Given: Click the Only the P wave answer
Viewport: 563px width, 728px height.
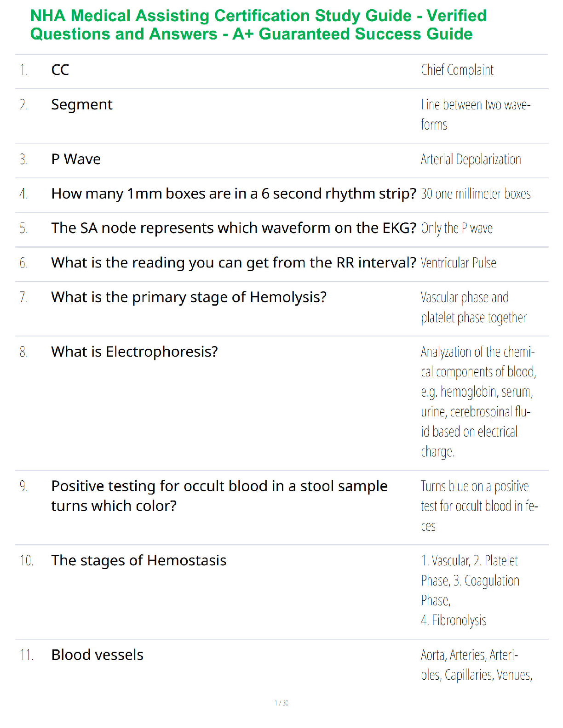Looking at the screenshot, I should (x=456, y=228).
